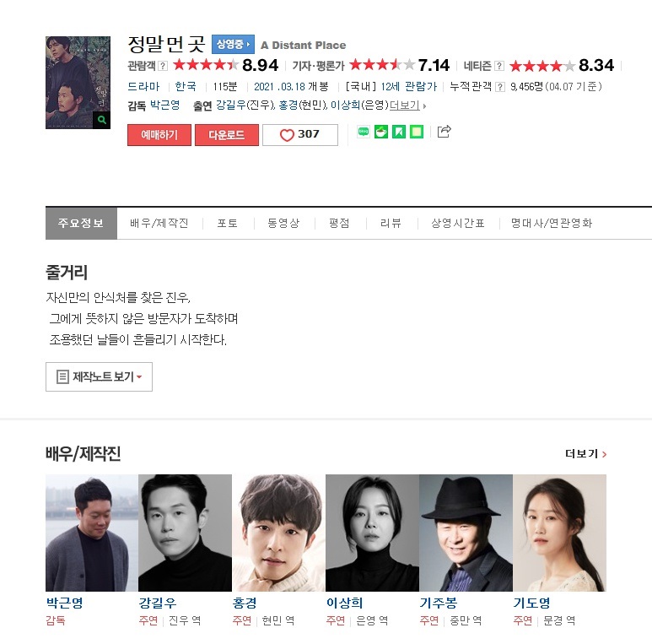Open the director 박근영 name link
652x644 pixels.
coord(164,106)
